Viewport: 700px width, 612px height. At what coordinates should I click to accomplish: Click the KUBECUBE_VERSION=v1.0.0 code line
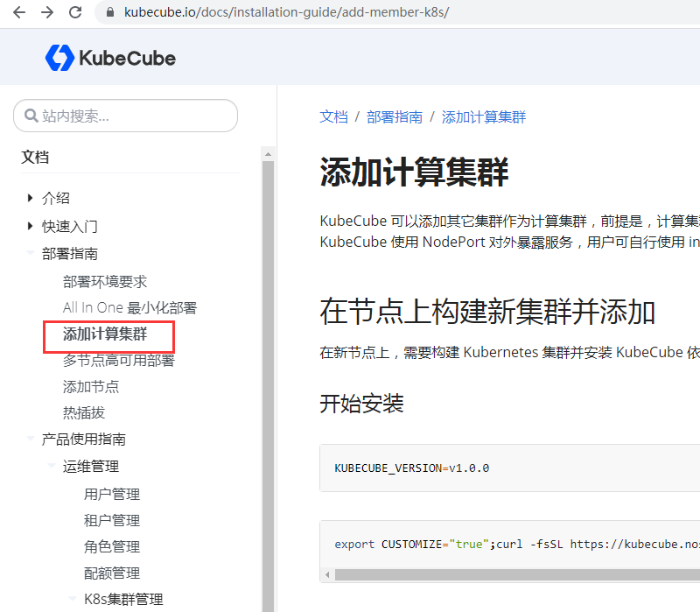tap(411, 468)
